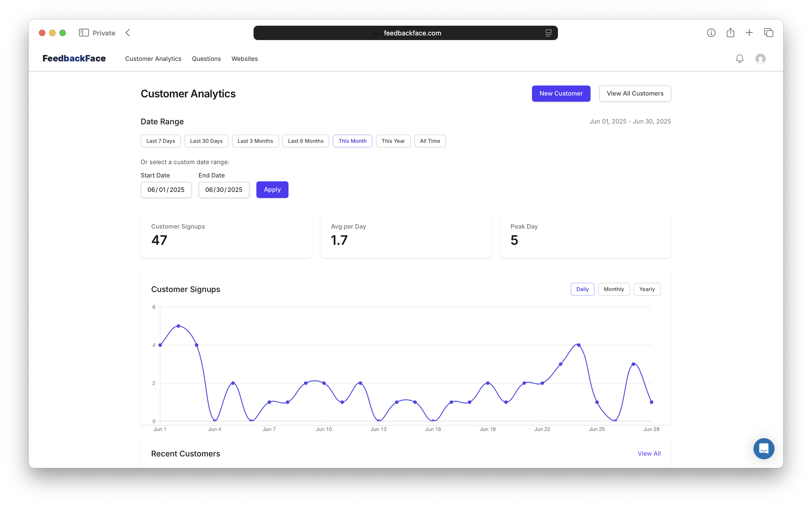Viewport: 812px width, 506px height.
Task: Click the FeedbackFace logo
Action: pos(74,59)
